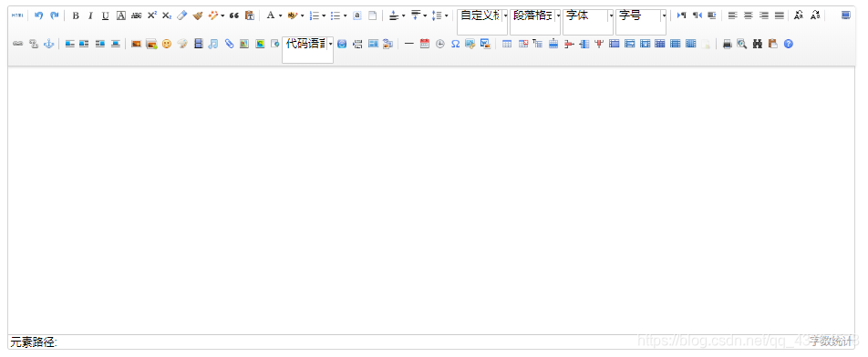
Task: Insert a hyperlink with the chain icon
Action: [x=17, y=44]
